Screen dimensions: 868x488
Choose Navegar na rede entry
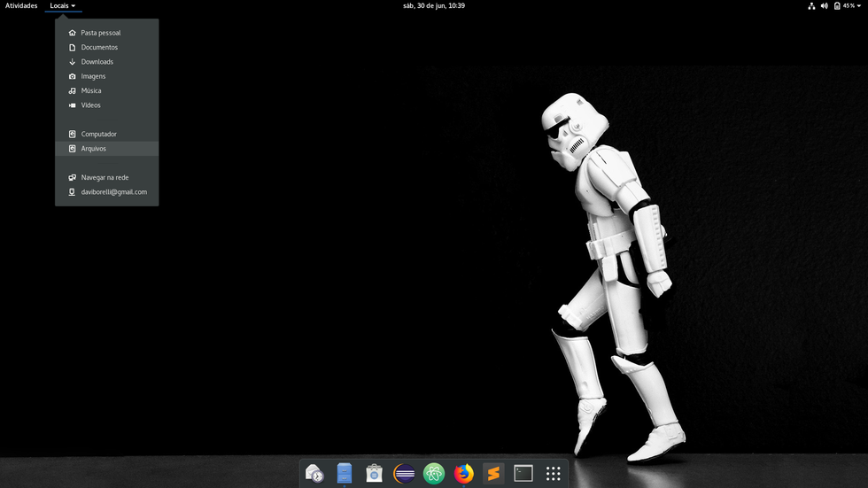(x=107, y=177)
